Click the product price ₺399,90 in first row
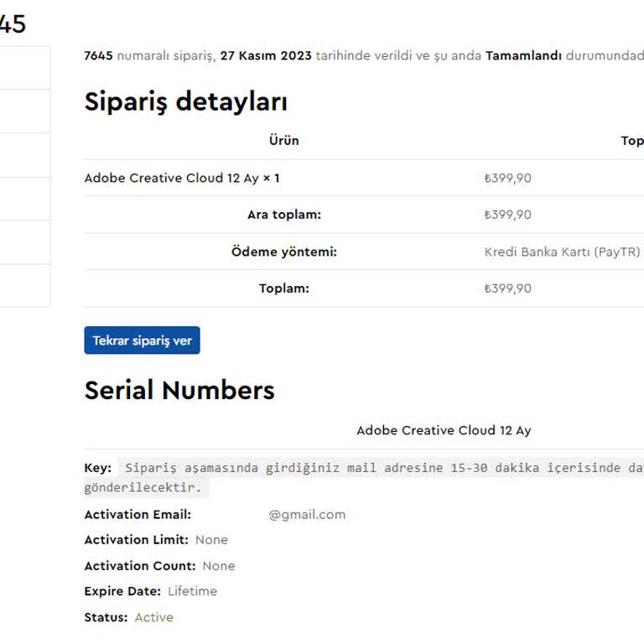 (x=507, y=178)
